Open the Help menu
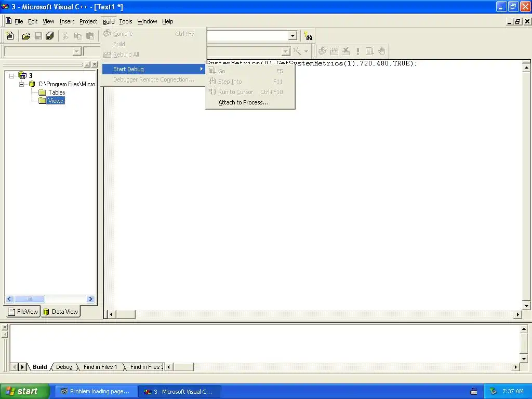532x399 pixels. click(168, 21)
